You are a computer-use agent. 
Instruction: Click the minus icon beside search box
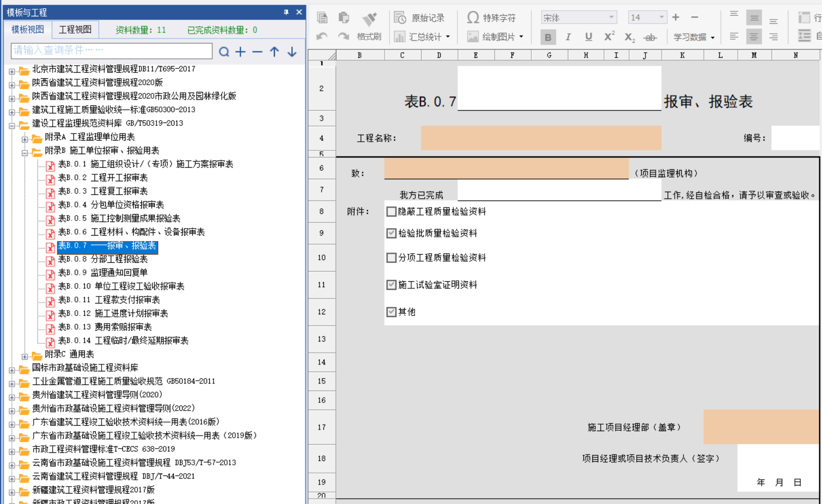point(258,52)
